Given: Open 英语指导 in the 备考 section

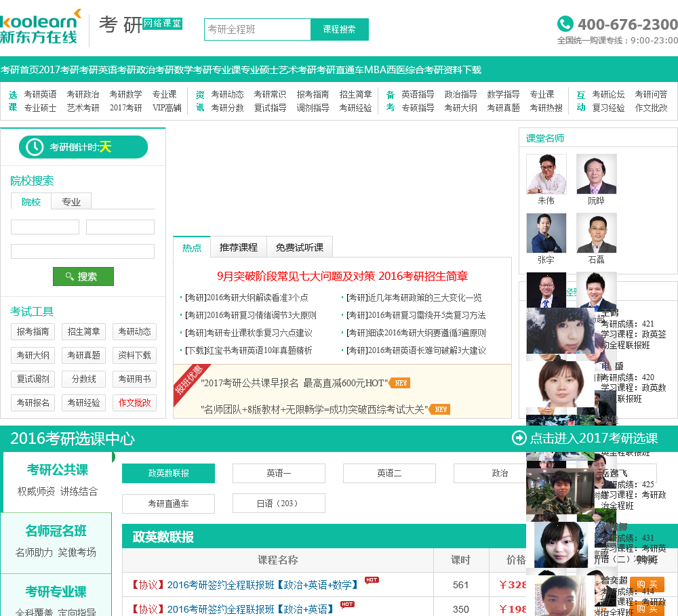Looking at the screenshot, I should [418, 94].
